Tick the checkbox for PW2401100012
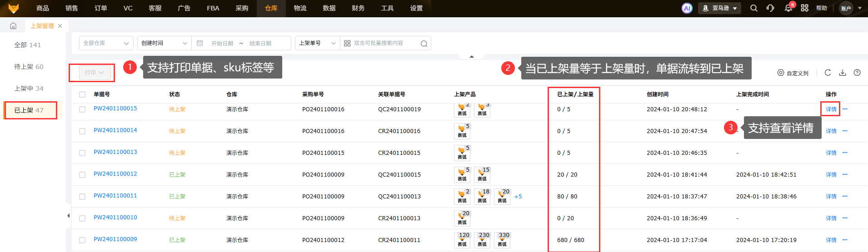 [x=82, y=175]
